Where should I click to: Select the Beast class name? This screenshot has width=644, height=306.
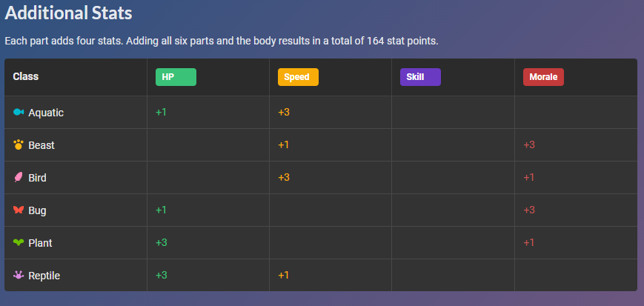(x=42, y=145)
